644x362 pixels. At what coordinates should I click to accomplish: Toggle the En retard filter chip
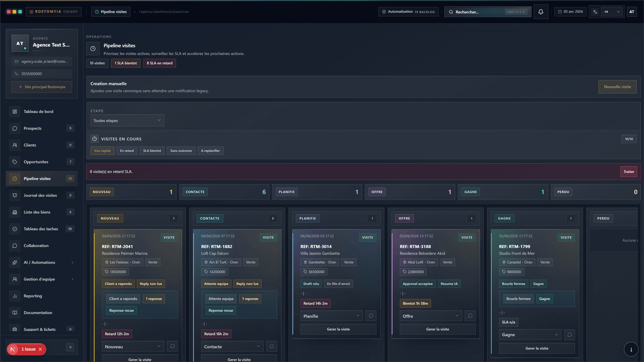coord(127,151)
